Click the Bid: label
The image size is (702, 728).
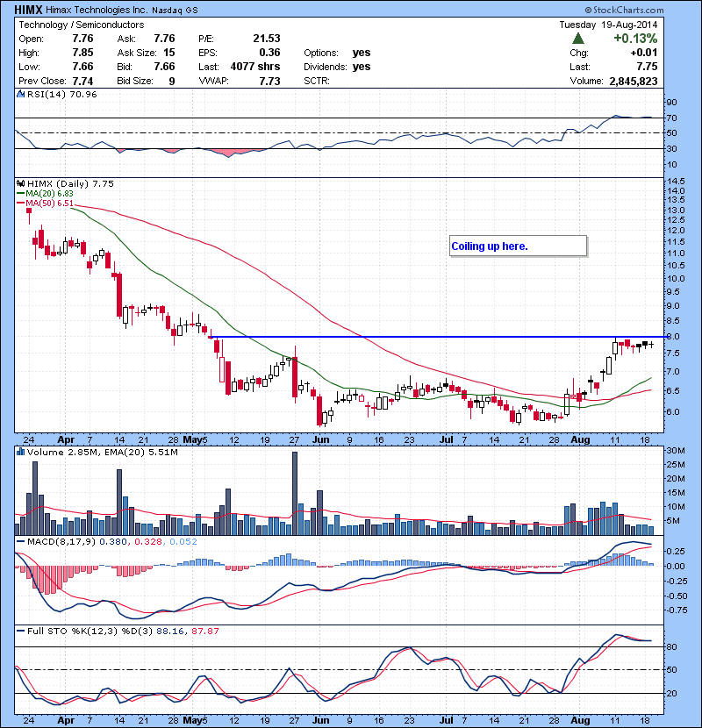click(125, 67)
